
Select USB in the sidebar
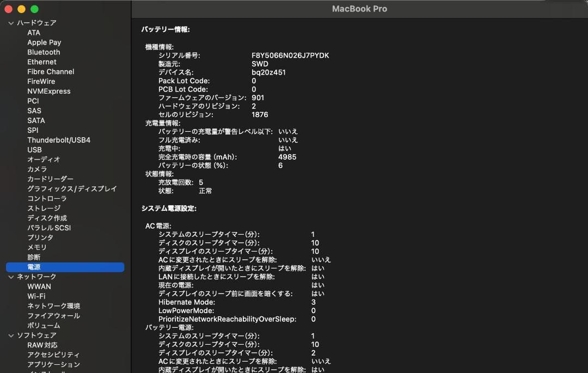(34, 150)
